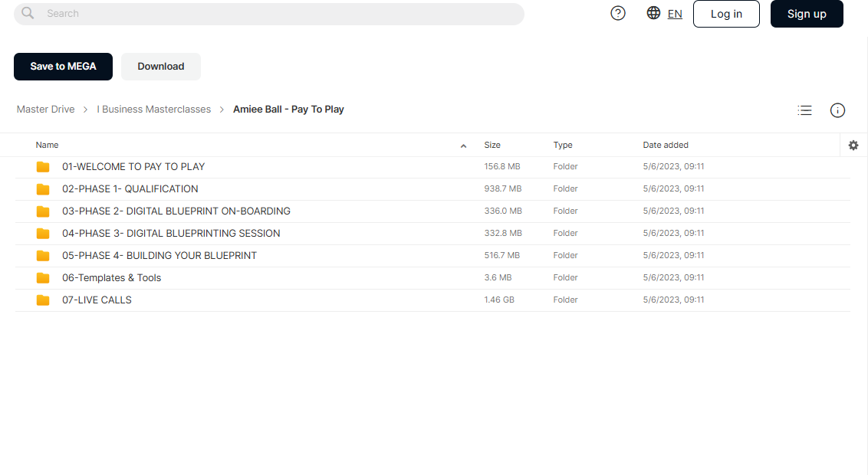
Task: Open the info panel icon
Action: 837,110
